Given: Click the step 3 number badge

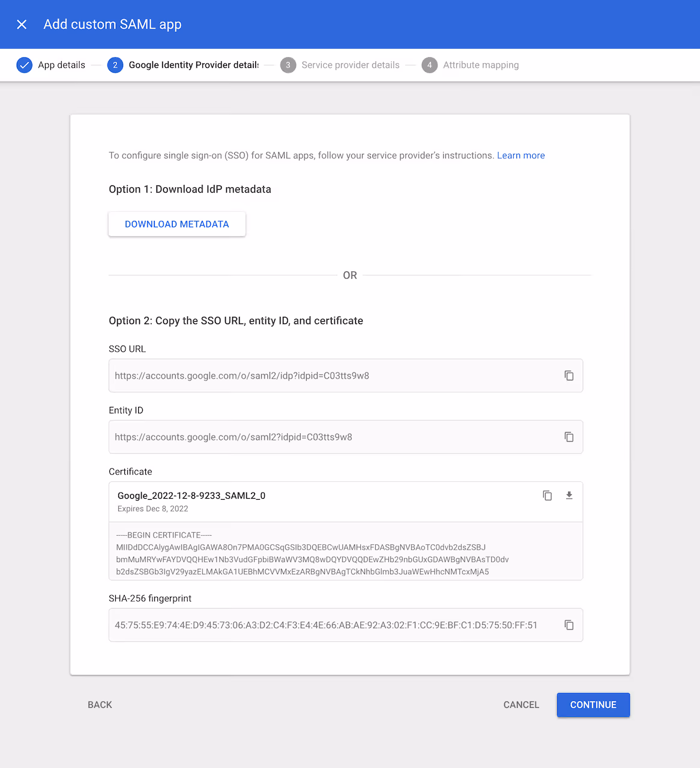Looking at the screenshot, I should 288,65.
